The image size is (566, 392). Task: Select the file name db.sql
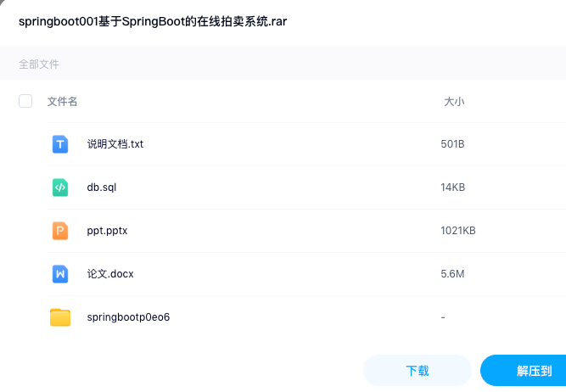pyautogui.click(x=102, y=188)
